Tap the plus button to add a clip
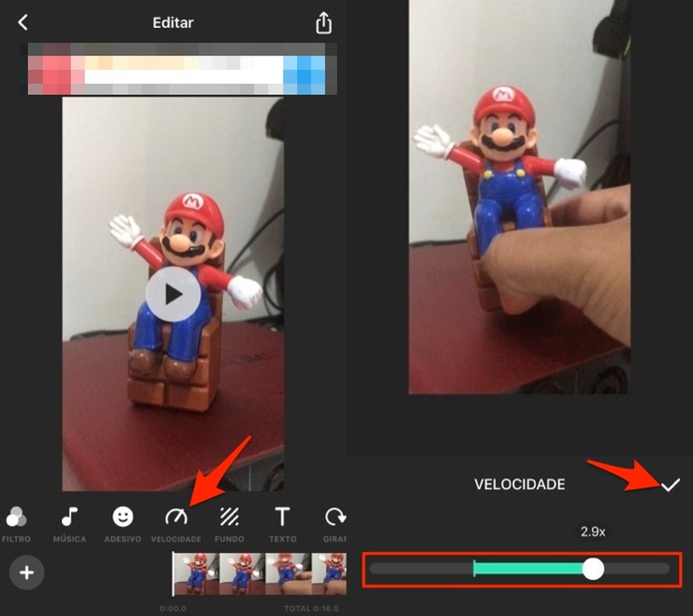The height and width of the screenshot is (616, 693). coord(27,572)
